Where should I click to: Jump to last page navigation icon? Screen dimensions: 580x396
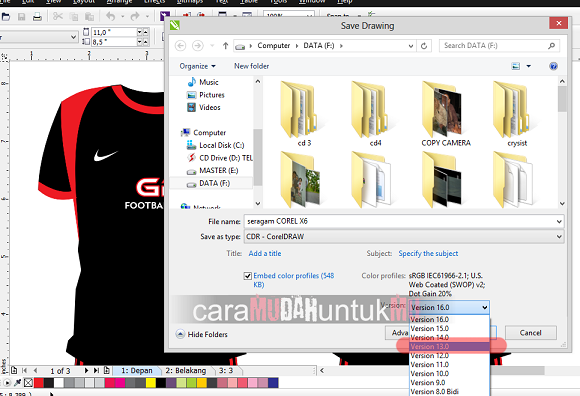[96, 370]
